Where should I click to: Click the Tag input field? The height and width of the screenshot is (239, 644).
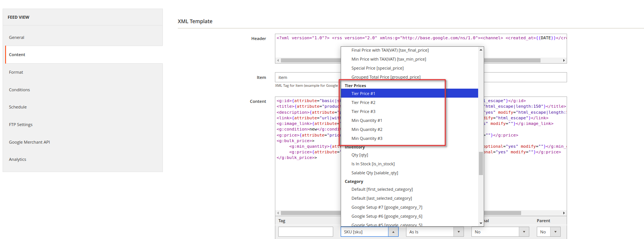coord(306,232)
